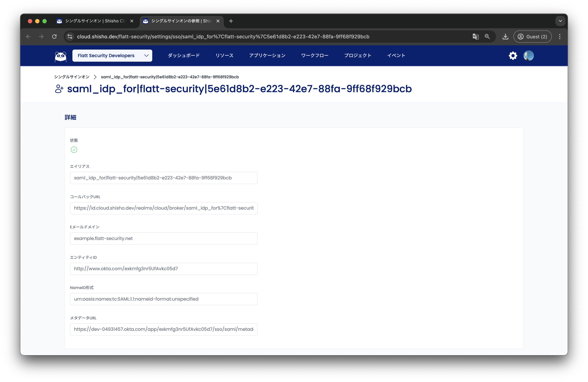
Task: Switch to the シングルサインオン | Shisho Cloud tab
Action: click(95, 21)
